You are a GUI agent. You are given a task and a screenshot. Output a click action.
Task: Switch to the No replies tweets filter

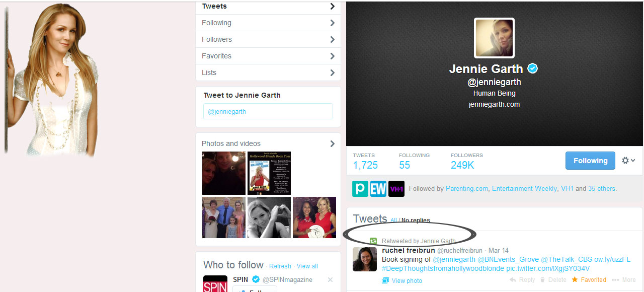coord(415,221)
